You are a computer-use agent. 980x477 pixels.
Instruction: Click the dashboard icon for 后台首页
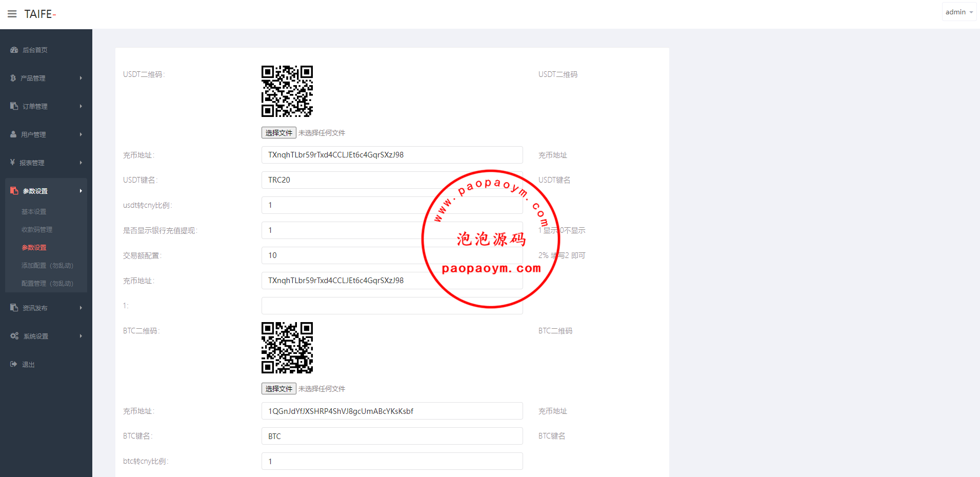[x=14, y=50]
